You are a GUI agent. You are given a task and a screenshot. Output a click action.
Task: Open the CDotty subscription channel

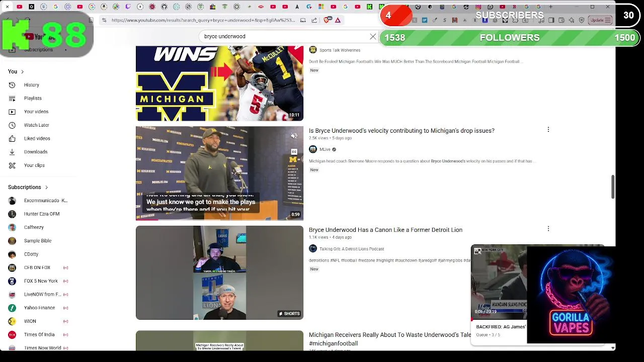(31, 254)
